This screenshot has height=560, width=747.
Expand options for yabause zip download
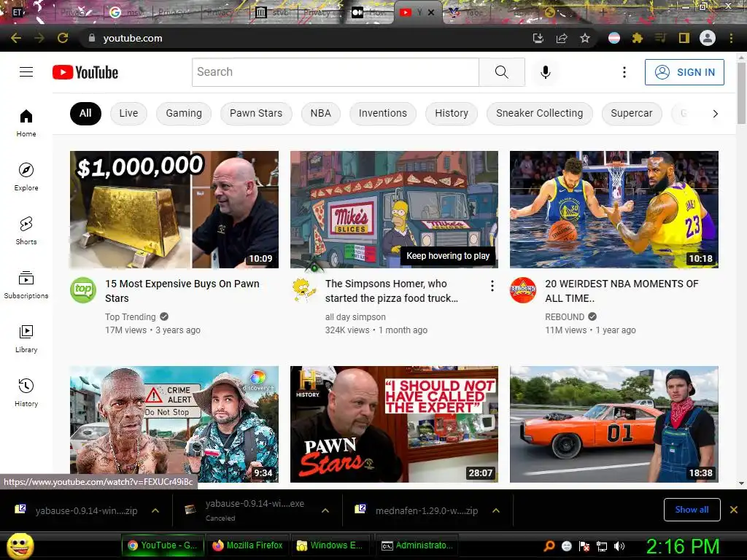coord(155,510)
